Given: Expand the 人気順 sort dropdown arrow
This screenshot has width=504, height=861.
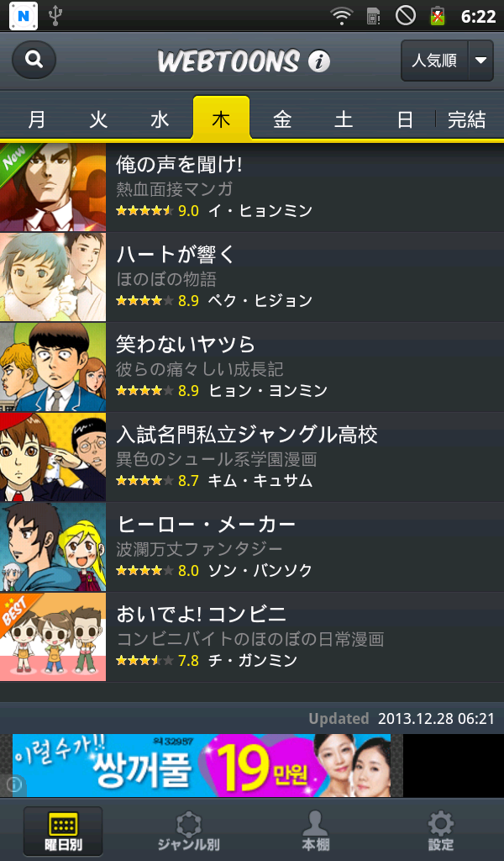Looking at the screenshot, I should 481,61.
